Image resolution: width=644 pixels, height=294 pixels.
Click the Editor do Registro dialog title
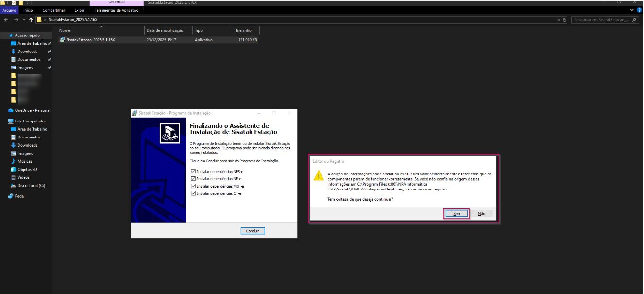(x=328, y=161)
